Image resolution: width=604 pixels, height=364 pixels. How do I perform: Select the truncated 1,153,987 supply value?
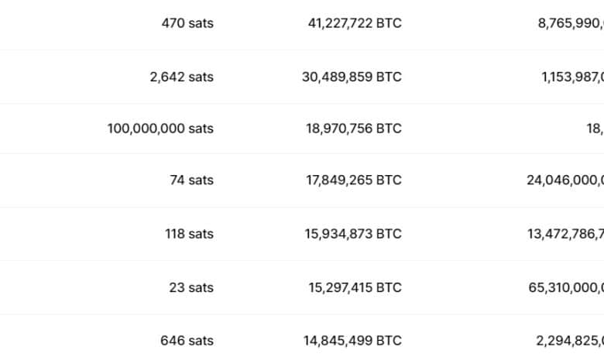click(x=571, y=77)
